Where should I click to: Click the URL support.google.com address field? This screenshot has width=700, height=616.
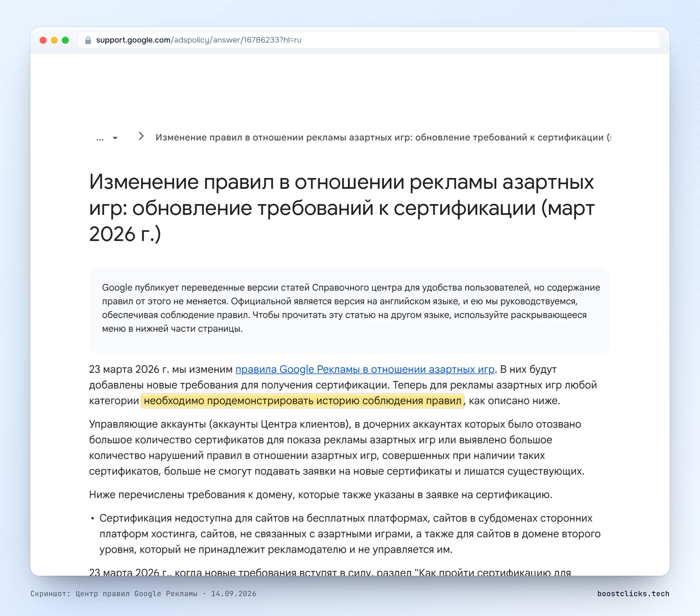point(368,40)
